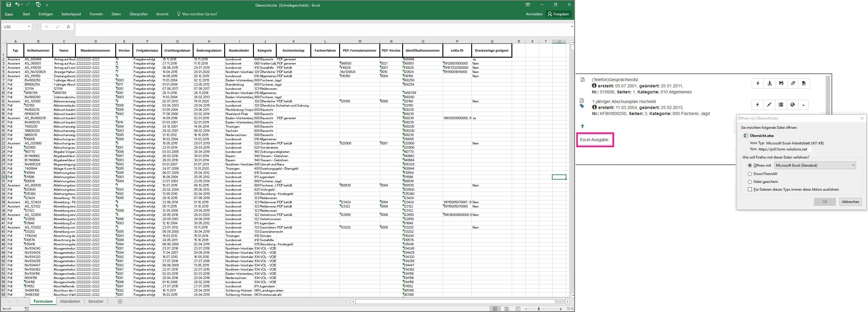This screenshot has height=312, width=868.
Task: Expand the Name Box dropdown arrow
Action: (29, 27)
